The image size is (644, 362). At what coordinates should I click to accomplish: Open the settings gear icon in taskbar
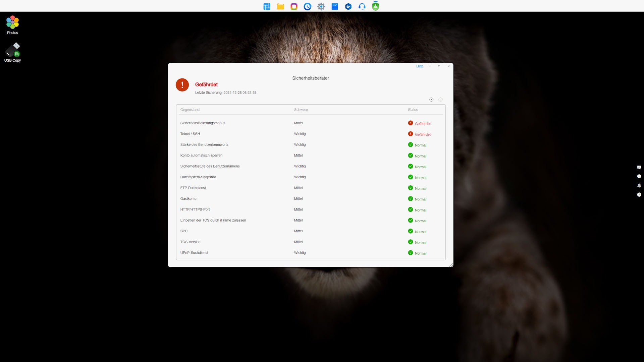(321, 6)
